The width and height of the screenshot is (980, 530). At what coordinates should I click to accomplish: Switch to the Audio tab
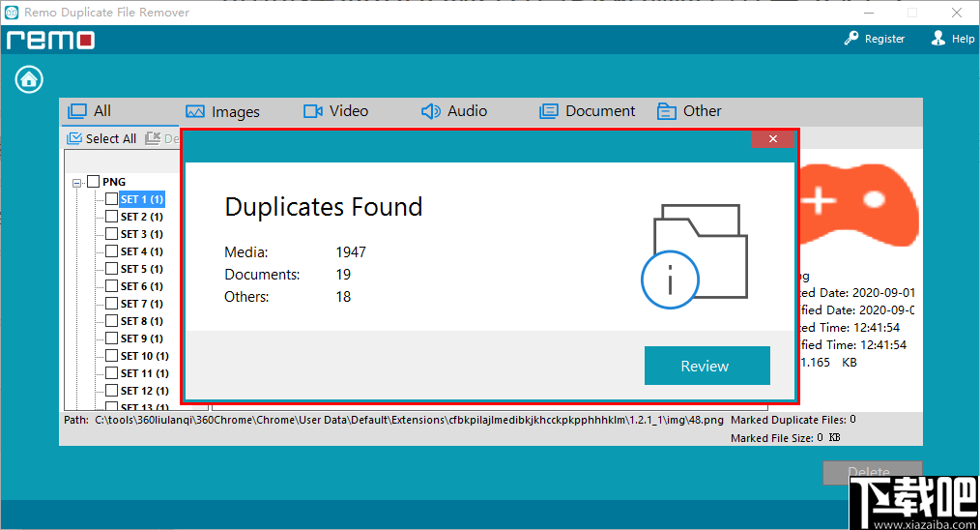[454, 111]
